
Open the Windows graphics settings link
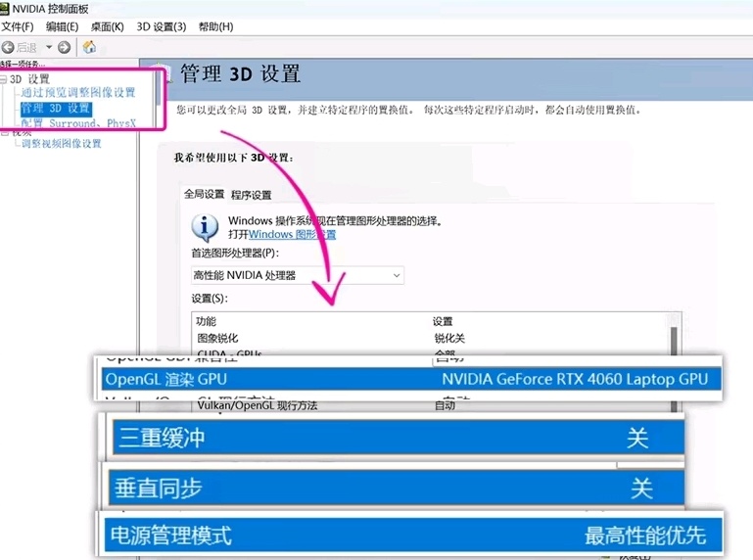point(292,235)
